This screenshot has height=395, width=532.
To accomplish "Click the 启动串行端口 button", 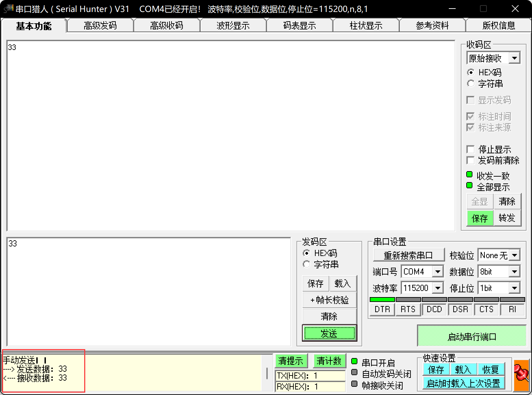I will point(472,336).
